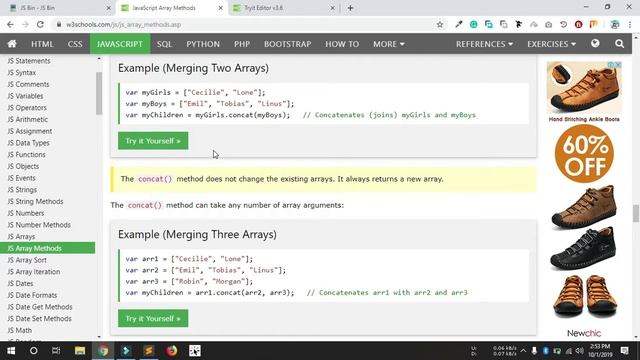Image resolution: width=640 pixels, height=360 pixels.
Task: Open the eyedropper extension icon
Action: (459, 24)
